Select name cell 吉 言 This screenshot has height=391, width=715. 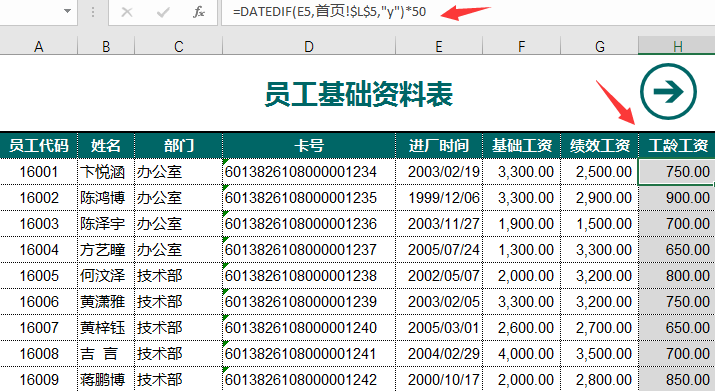click(106, 354)
